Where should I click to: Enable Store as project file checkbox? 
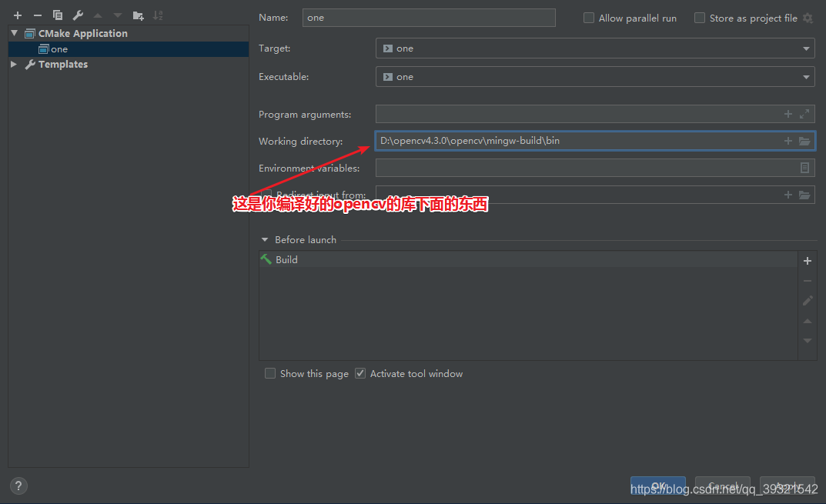700,18
